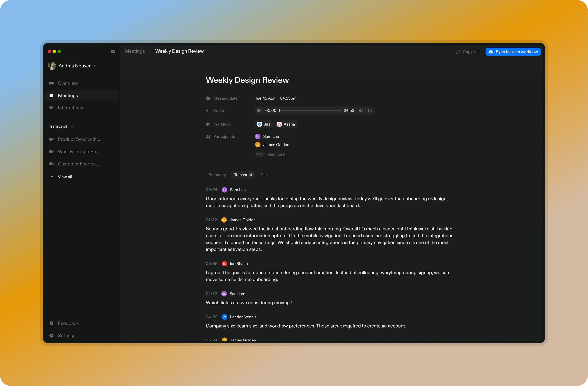Viewport: 588px width, 386px height.
Task: Open Customer Feedba... transcript
Action: click(x=78, y=164)
